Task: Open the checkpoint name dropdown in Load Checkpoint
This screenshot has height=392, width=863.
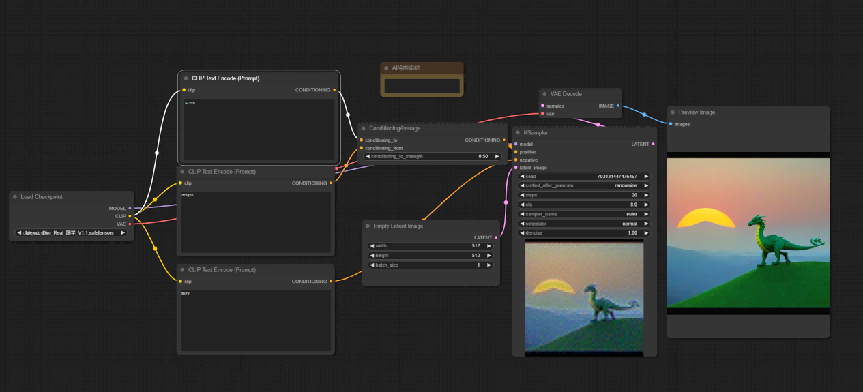Action: 72,233
